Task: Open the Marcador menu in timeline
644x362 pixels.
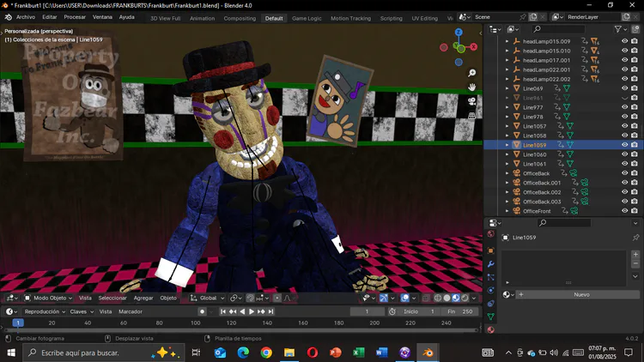Action: (x=131, y=311)
